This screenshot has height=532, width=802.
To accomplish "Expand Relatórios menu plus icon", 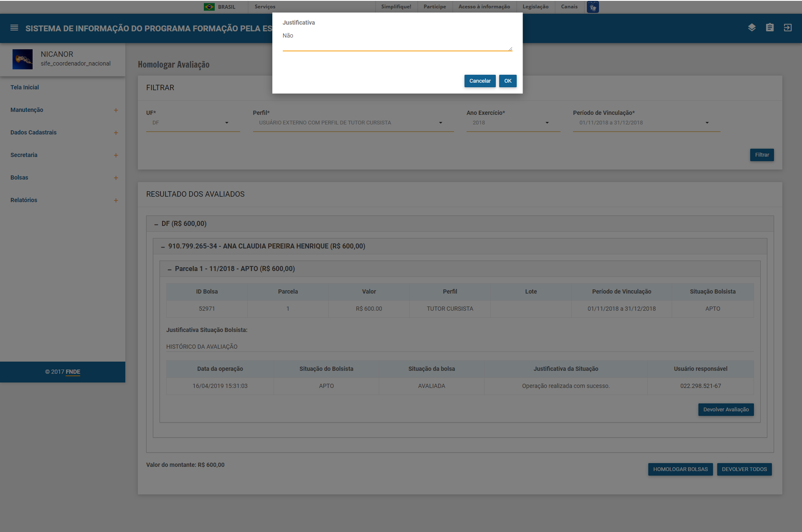I will click(116, 200).
